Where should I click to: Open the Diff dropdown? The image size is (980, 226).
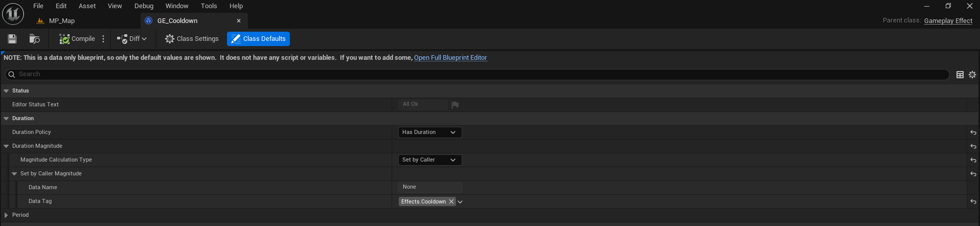132,39
